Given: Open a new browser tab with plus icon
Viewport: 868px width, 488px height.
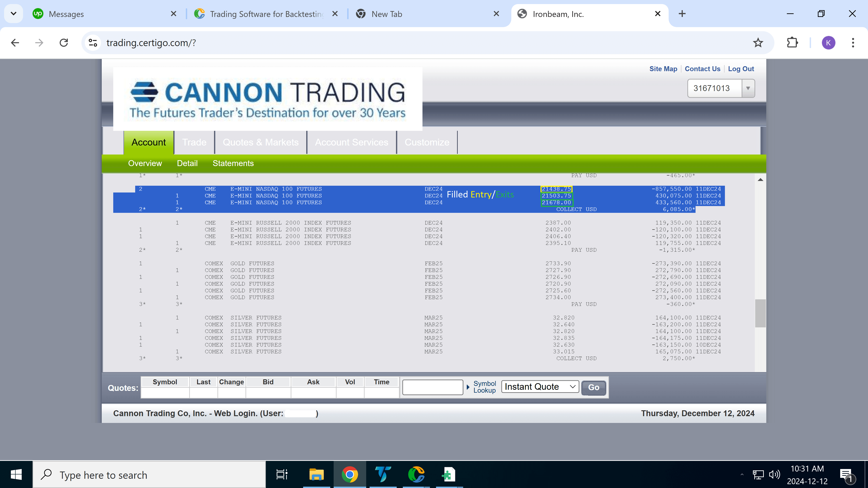Looking at the screenshot, I should 682,14.
